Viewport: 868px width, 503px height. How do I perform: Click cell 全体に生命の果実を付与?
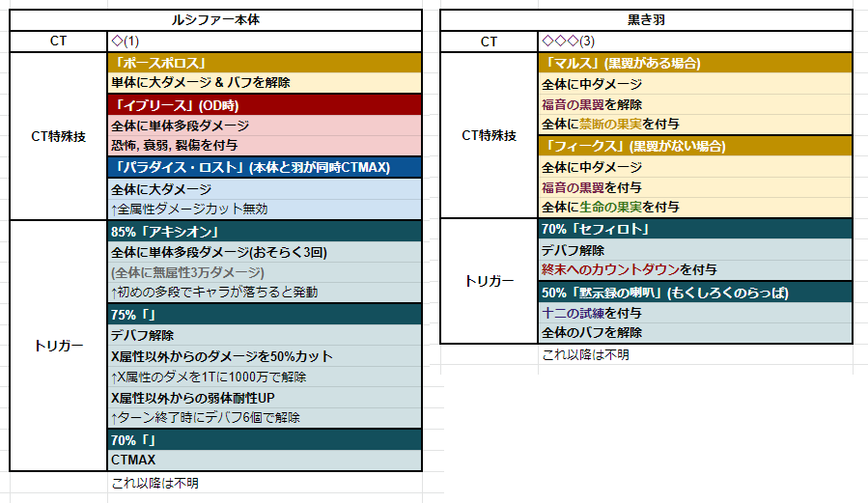tap(695, 208)
